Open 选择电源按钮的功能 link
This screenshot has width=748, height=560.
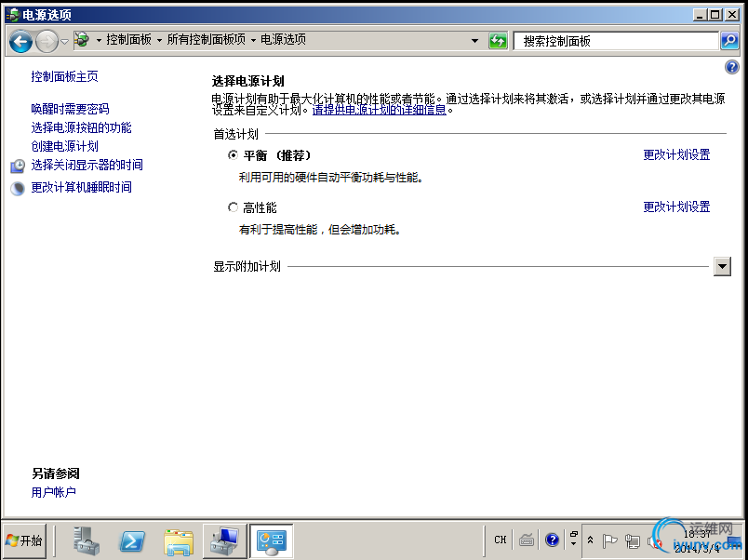coord(81,127)
